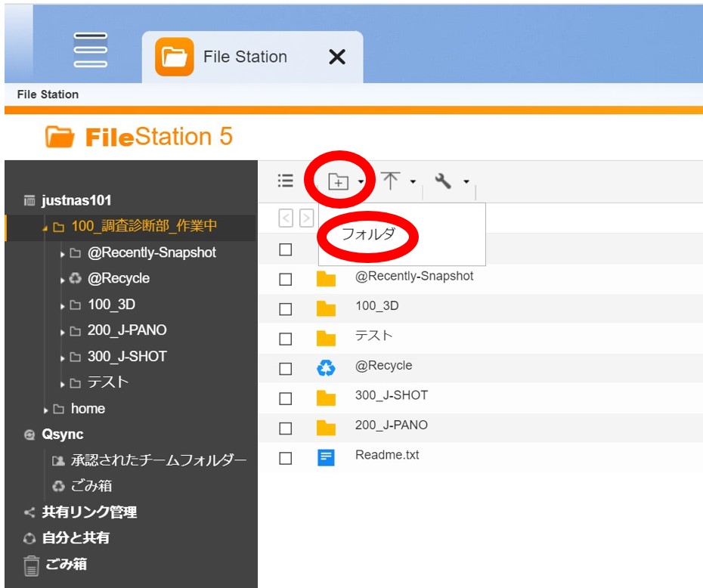Open the dropdown arrow next to upload
The width and height of the screenshot is (703, 588).
(413, 181)
